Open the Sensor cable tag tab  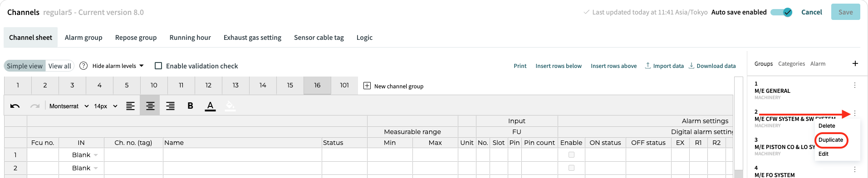click(319, 38)
